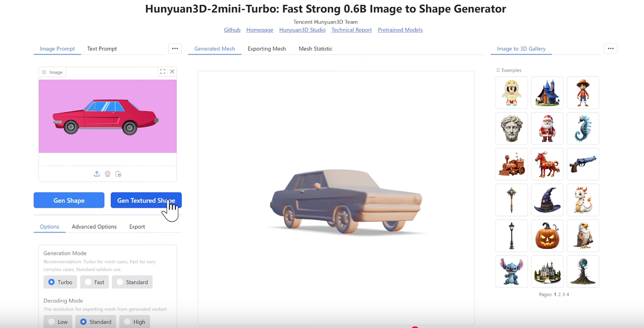Click the paste-from-clipboard icon
The image size is (644, 328).
click(118, 174)
